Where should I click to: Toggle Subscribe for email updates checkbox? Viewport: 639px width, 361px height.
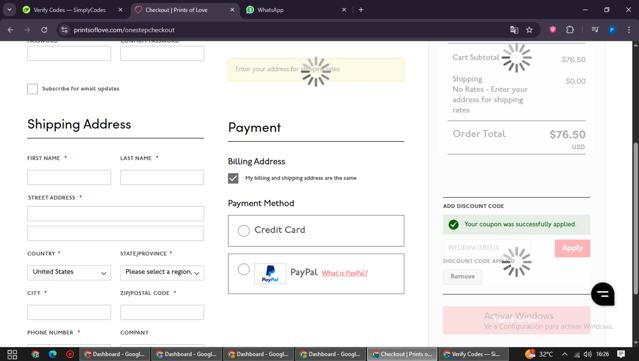click(33, 89)
